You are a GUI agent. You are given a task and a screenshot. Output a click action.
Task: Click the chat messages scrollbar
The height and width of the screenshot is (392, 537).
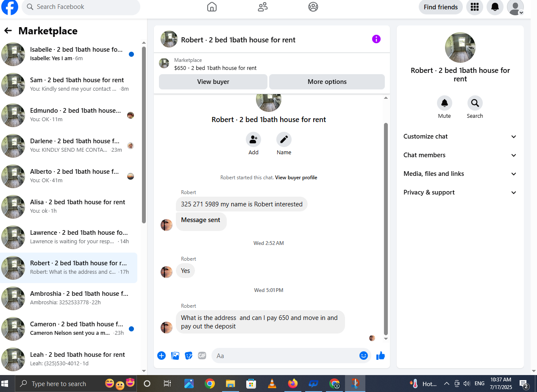(x=386, y=229)
